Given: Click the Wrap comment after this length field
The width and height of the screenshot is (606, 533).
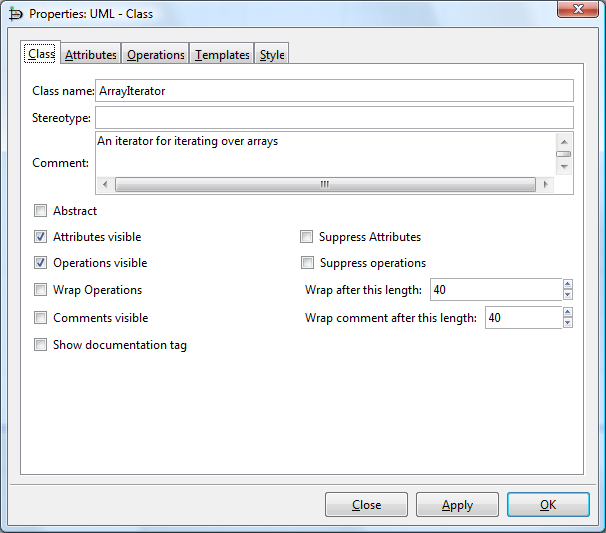Looking at the screenshot, I should click(x=523, y=318).
